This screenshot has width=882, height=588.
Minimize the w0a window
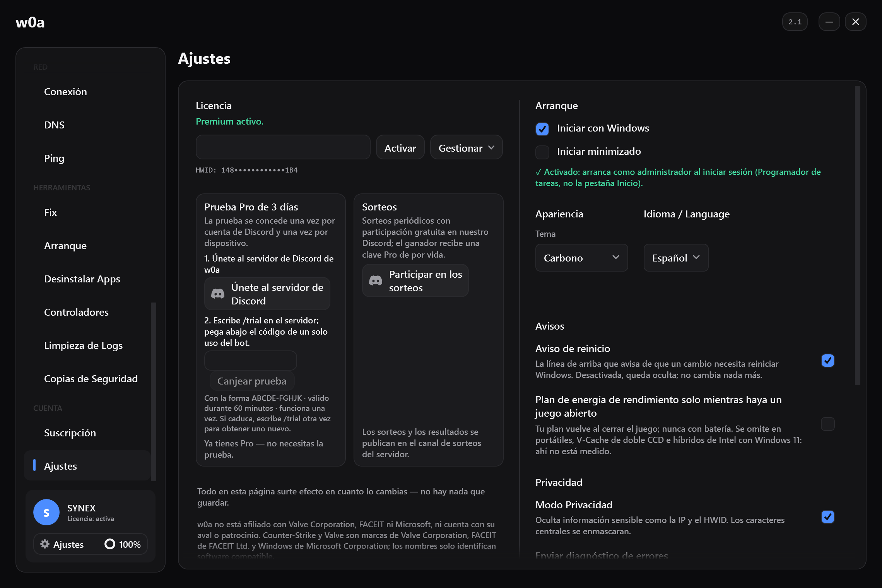coord(829,22)
